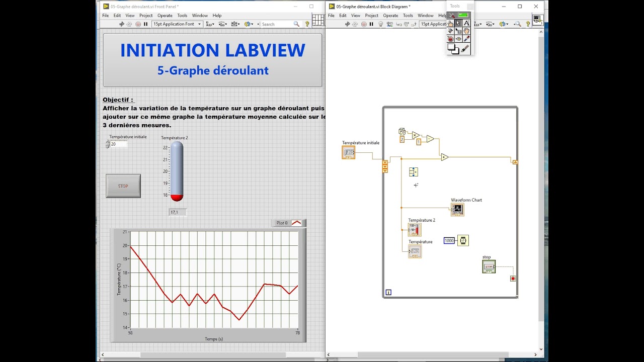The image size is (644, 362).
Task: Click Température initiale numeric input field
Action: pyautogui.click(x=119, y=144)
